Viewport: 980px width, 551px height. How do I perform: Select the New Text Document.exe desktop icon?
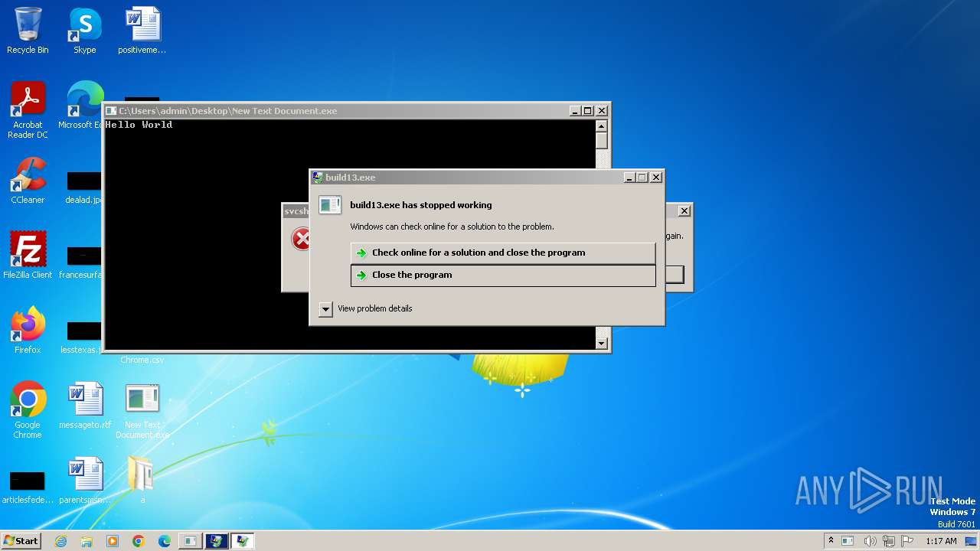(142, 410)
